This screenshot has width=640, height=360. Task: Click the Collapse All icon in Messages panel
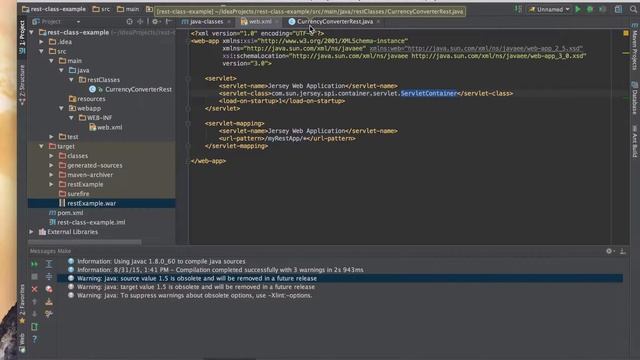[49, 277]
